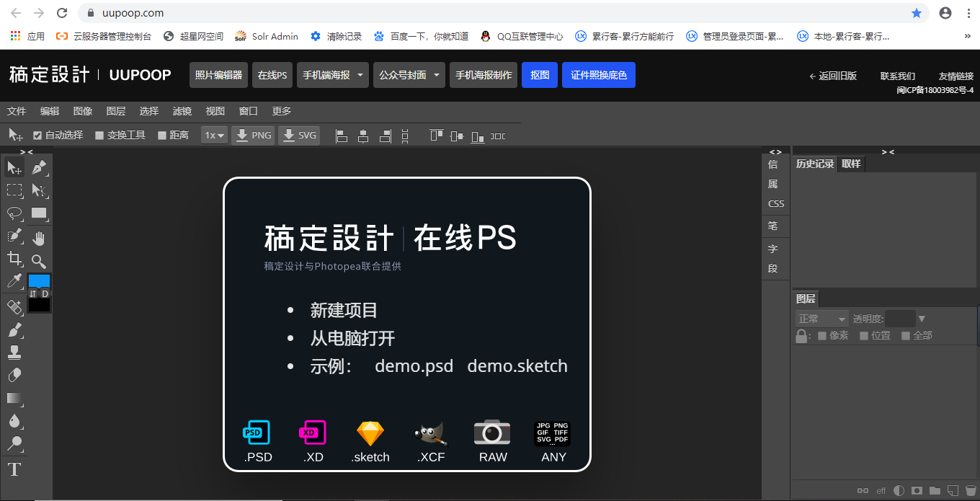Create a new folder in layers panel
The height and width of the screenshot is (501, 980).
pos(935,491)
